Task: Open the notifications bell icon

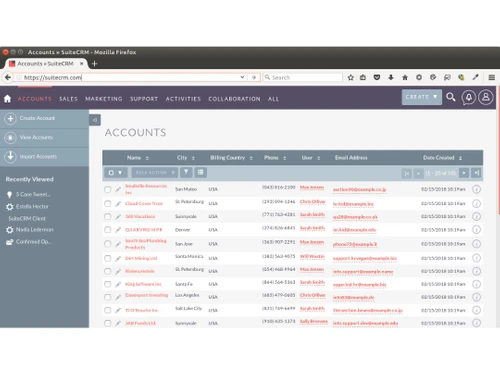Action: coord(468,97)
